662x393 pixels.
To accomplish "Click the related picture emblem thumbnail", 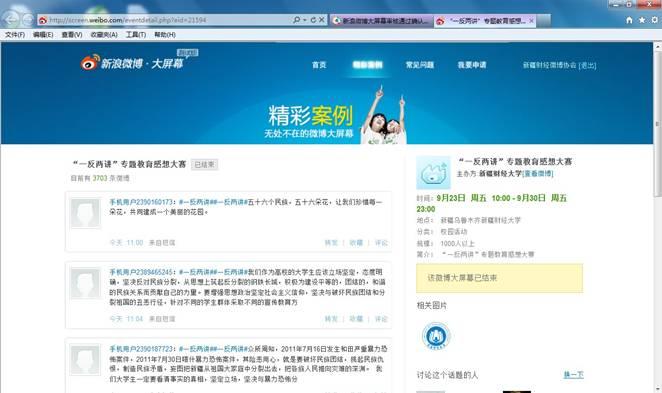I will coord(436,336).
